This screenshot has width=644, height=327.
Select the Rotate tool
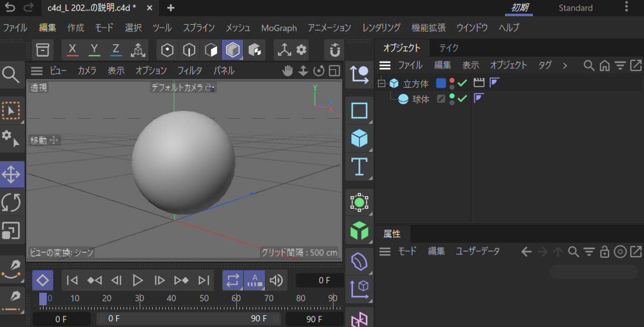11,202
